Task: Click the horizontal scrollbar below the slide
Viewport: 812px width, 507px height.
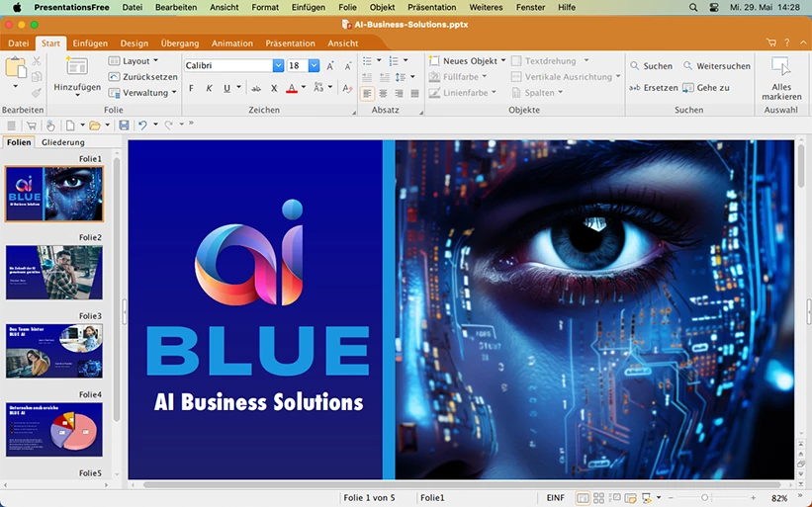Action: (462, 484)
